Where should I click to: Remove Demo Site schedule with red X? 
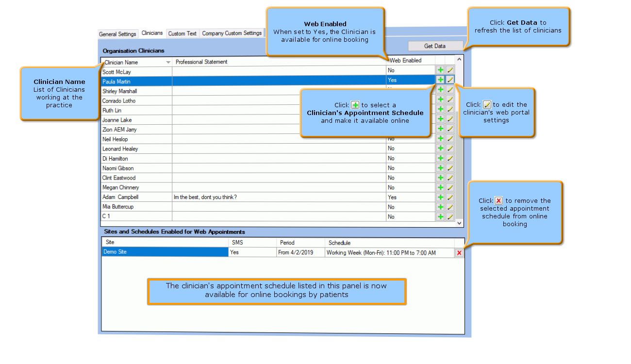pos(459,253)
